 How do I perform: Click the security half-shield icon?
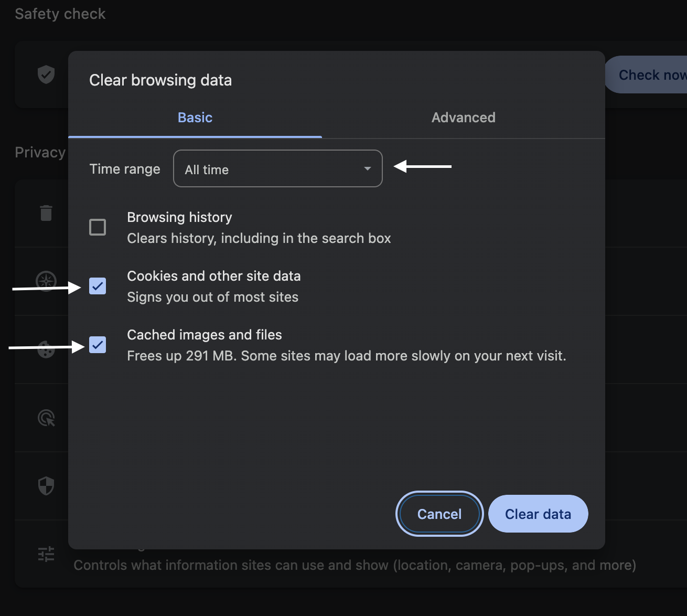click(x=46, y=486)
